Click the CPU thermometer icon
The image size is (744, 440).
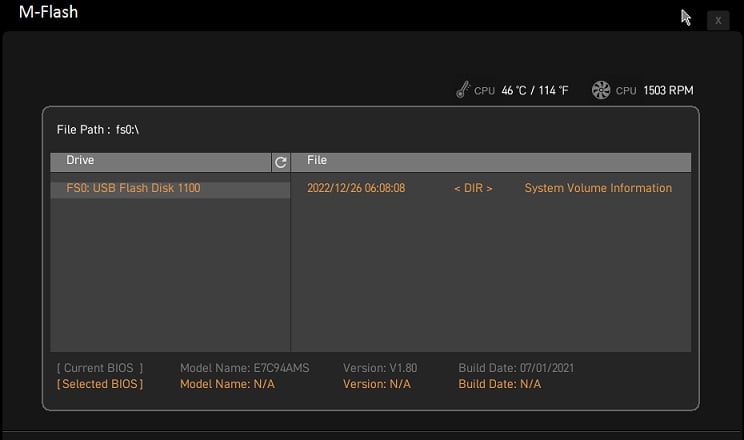point(461,90)
